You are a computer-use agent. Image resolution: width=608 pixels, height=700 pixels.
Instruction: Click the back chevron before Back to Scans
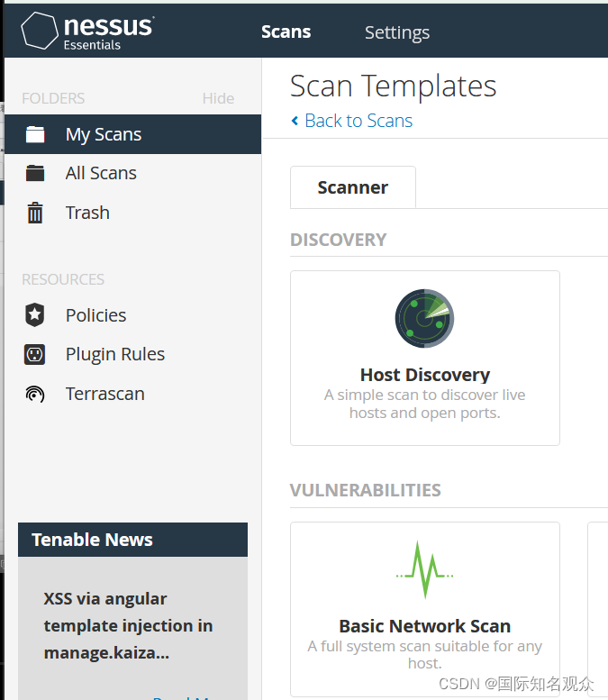pos(295,121)
